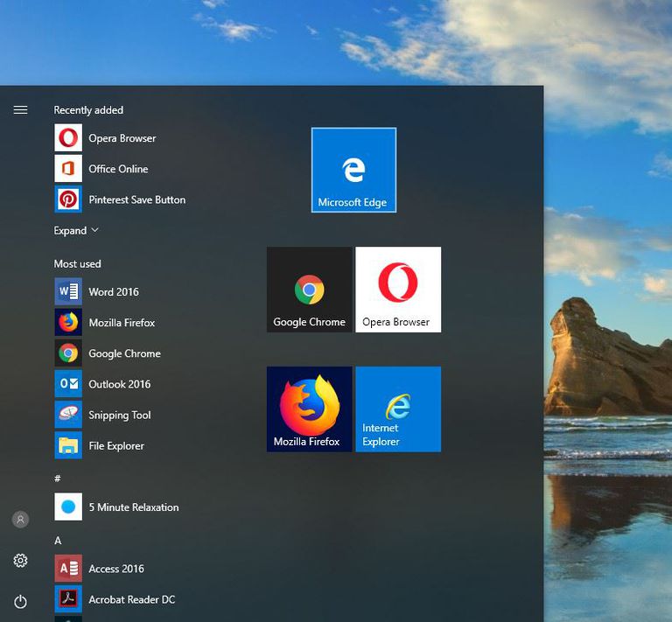672x622 pixels.
Task: Open the hamburger menu at top left
Action: click(x=20, y=110)
